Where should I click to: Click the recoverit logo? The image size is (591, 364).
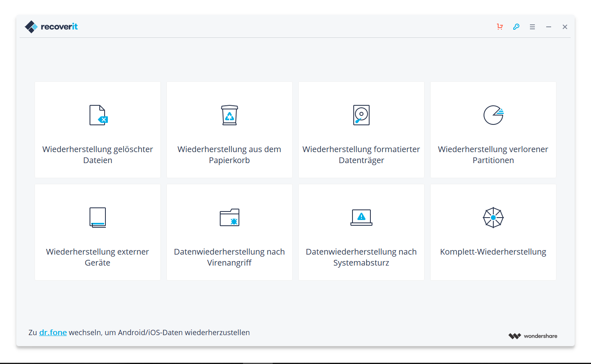pos(51,27)
